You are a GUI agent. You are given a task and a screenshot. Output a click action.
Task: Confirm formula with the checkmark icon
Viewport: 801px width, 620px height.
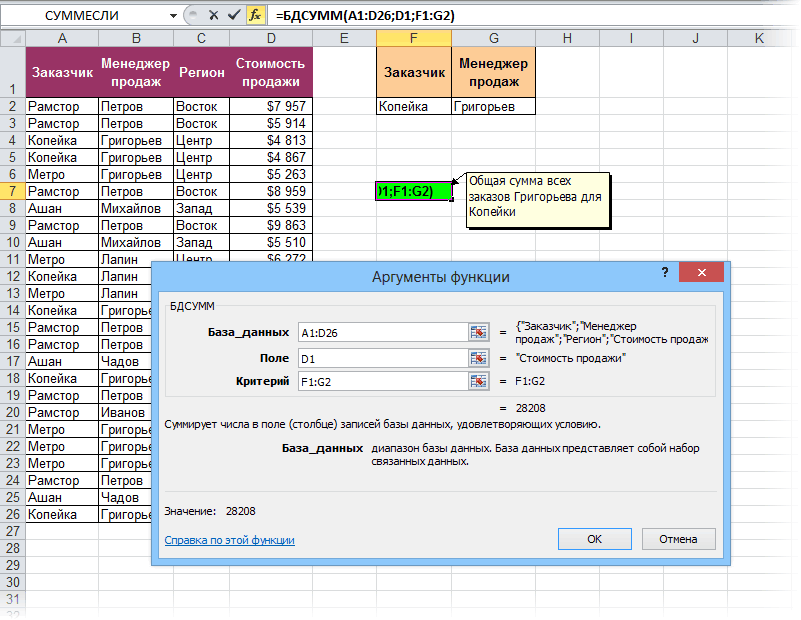pyautogui.click(x=233, y=15)
